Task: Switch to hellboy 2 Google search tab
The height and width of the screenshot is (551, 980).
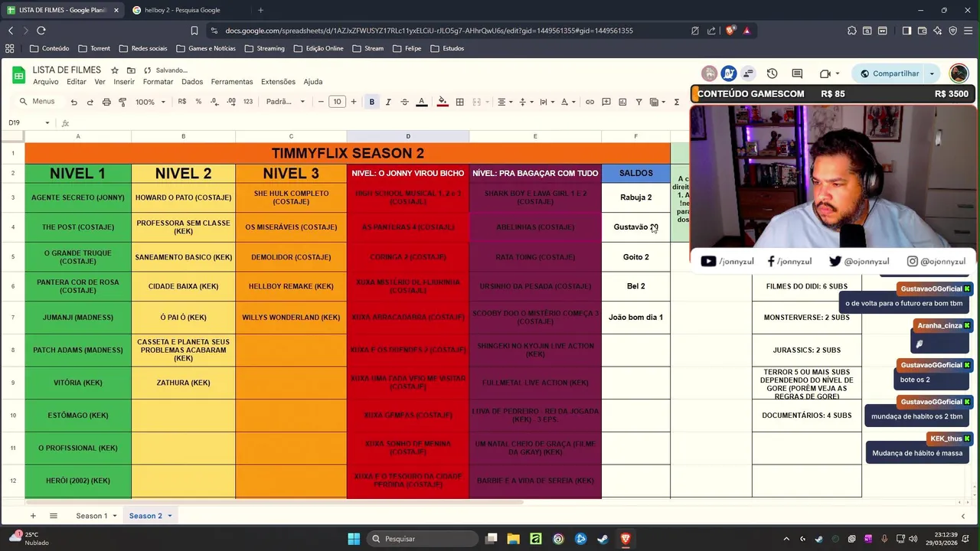Action: [x=182, y=10]
